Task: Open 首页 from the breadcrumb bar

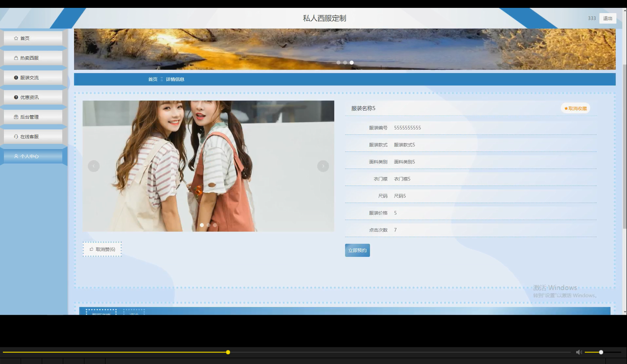Action: [x=152, y=79]
